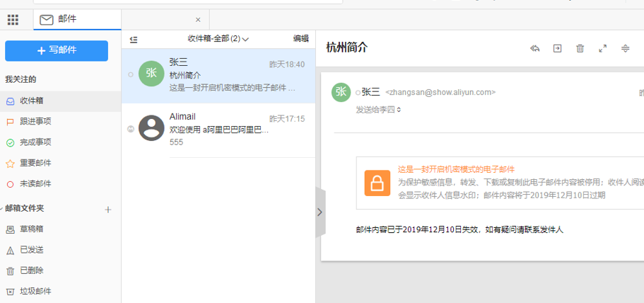
Task: Expand the 发送给李四 recipient details
Action: (378, 110)
